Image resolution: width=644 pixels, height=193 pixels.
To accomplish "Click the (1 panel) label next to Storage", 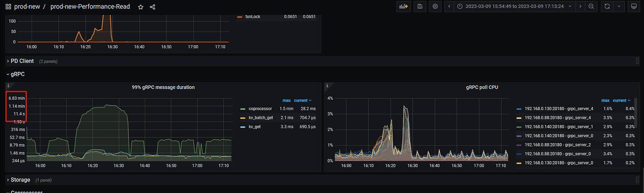I will click(43, 180).
